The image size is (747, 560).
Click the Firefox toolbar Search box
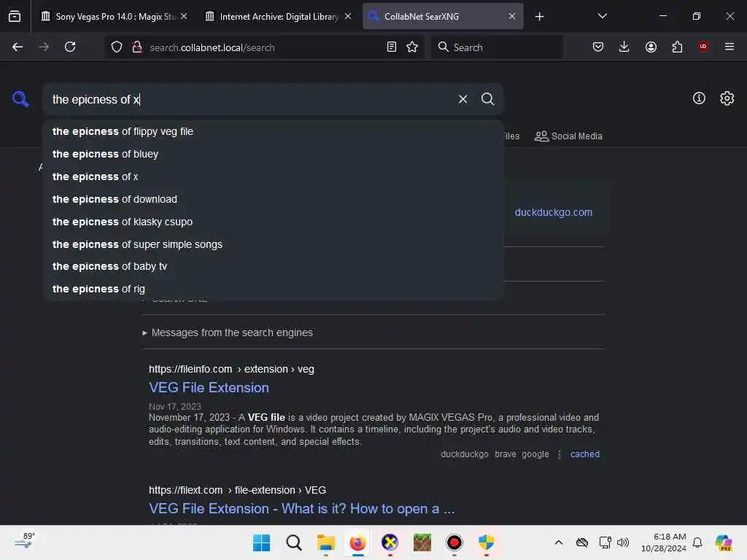[x=497, y=47]
